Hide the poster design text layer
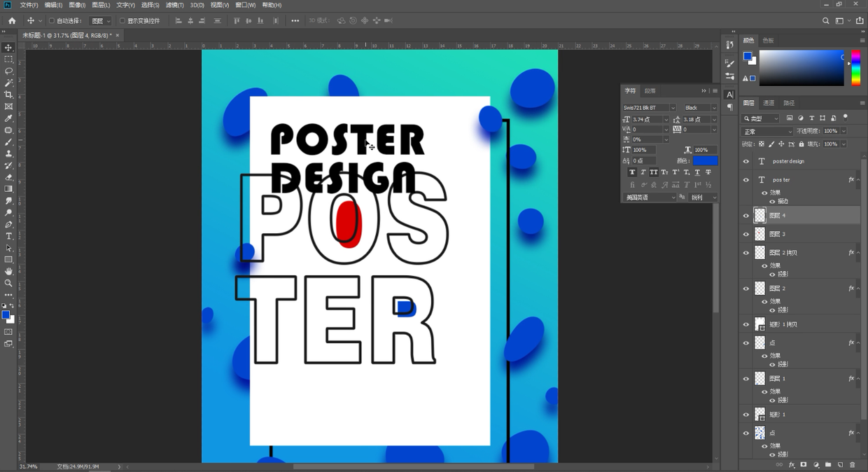This screenshot has height=472, width=868. pyautogui.click(x=745, y=162)
